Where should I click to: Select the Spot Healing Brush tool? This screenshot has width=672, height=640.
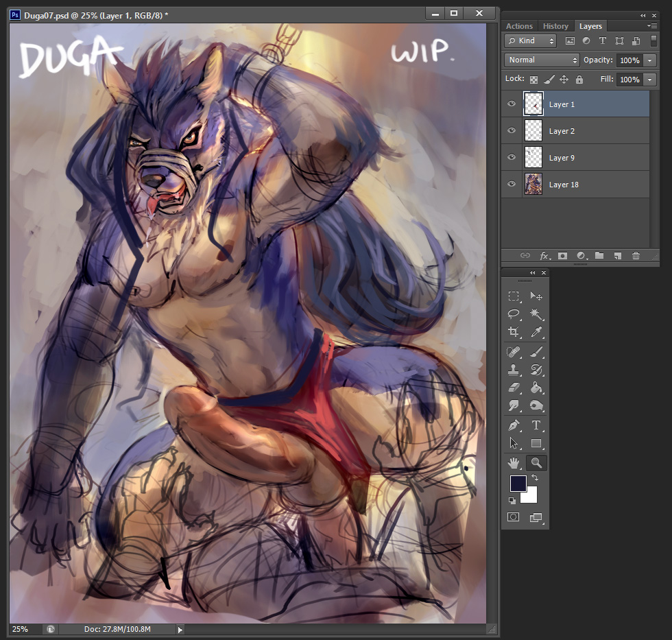(514, 352)
